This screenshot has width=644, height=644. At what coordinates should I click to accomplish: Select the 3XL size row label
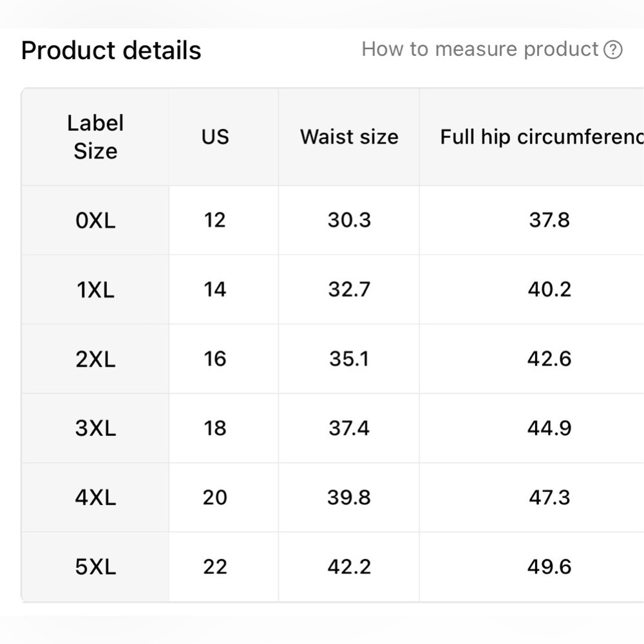pyautogui.click(x=95, y=428)
